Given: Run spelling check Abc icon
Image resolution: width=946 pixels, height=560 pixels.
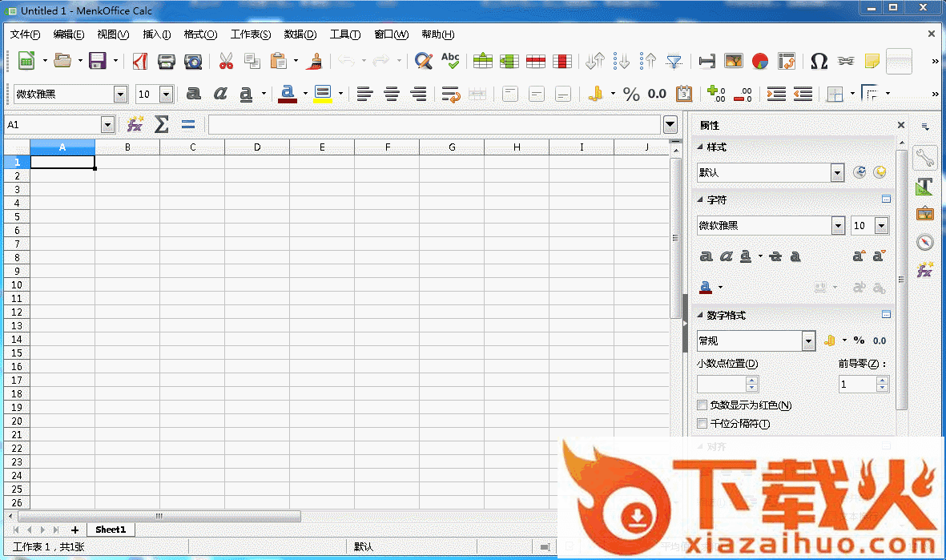Looking at the screenshot, I should [x=450, y=60].
